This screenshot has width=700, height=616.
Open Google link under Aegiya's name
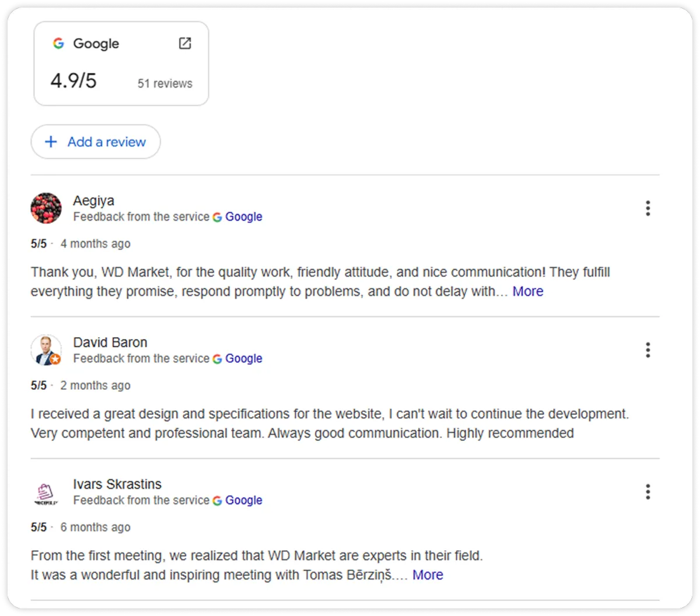click(x=244, y=217)
